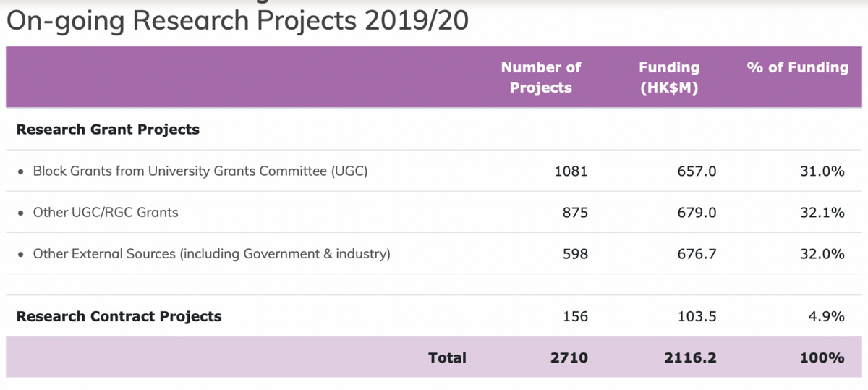Click the Funding (HK$M) column header

pos(669,77)
